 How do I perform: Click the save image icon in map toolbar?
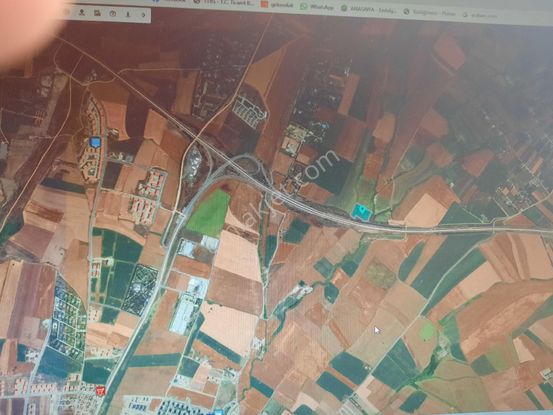[97, 13]
